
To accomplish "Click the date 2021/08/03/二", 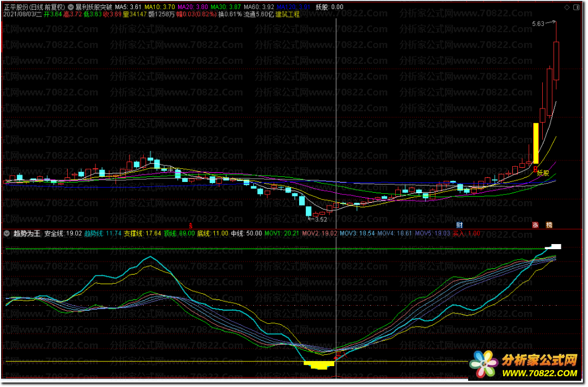I will point(23,14).
